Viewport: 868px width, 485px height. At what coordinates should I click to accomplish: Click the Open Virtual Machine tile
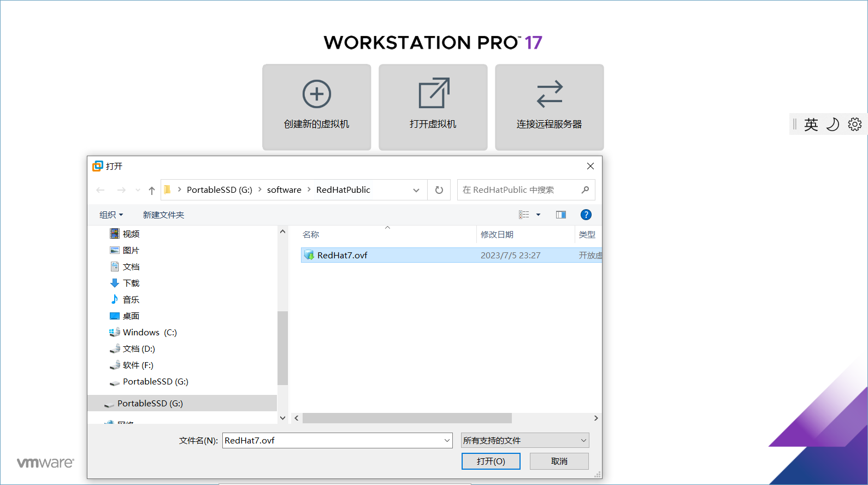pyautogui.click(x=433, y=107)
